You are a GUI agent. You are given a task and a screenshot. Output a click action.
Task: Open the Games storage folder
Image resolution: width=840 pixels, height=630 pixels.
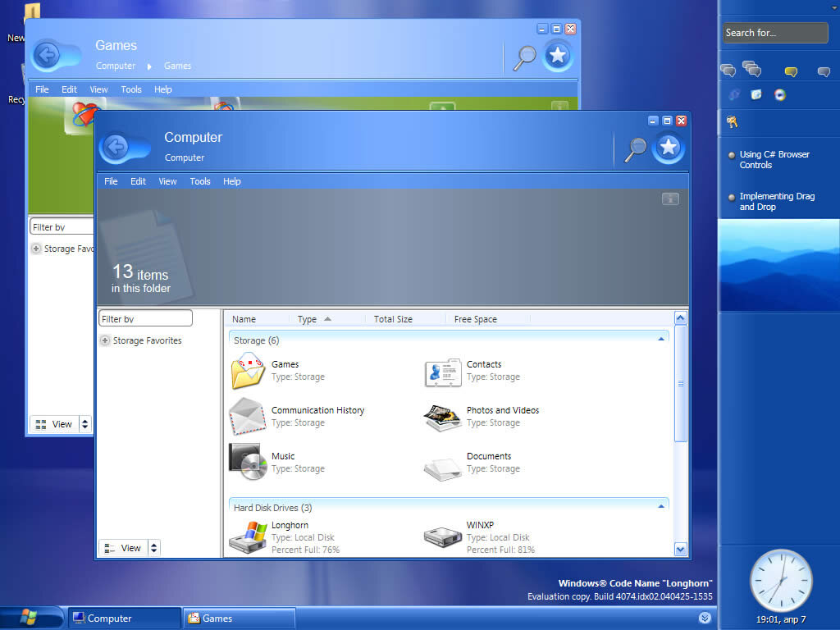(x=285, y=364)
